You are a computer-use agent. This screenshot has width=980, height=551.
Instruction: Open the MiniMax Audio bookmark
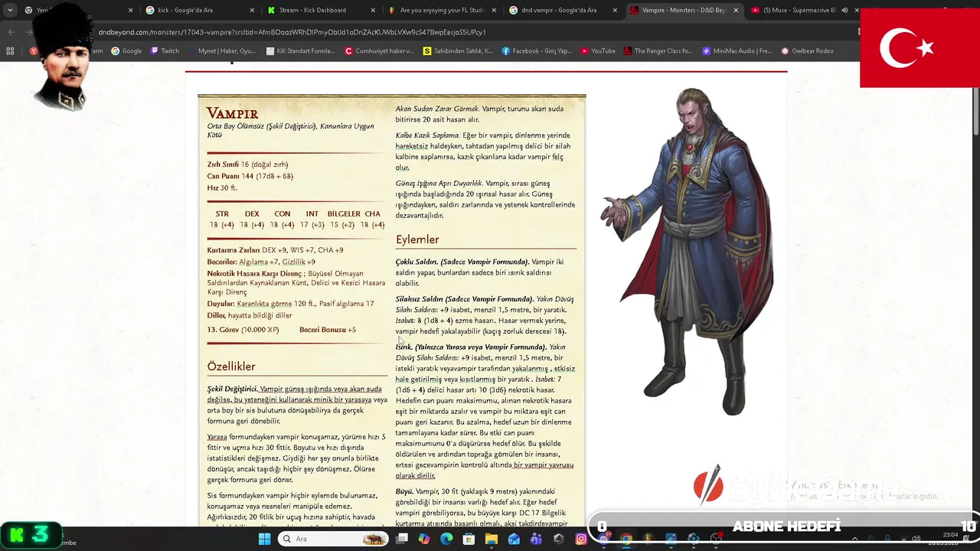[737, 51]
